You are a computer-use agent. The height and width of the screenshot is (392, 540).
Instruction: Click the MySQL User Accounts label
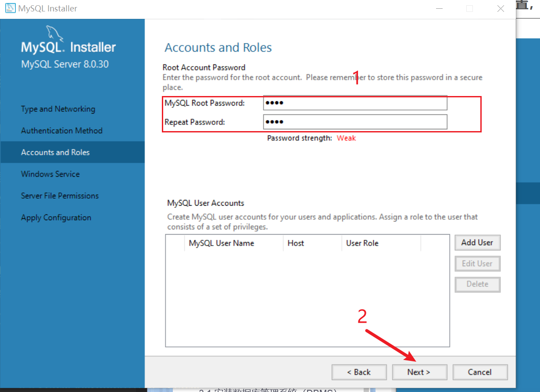206,203
